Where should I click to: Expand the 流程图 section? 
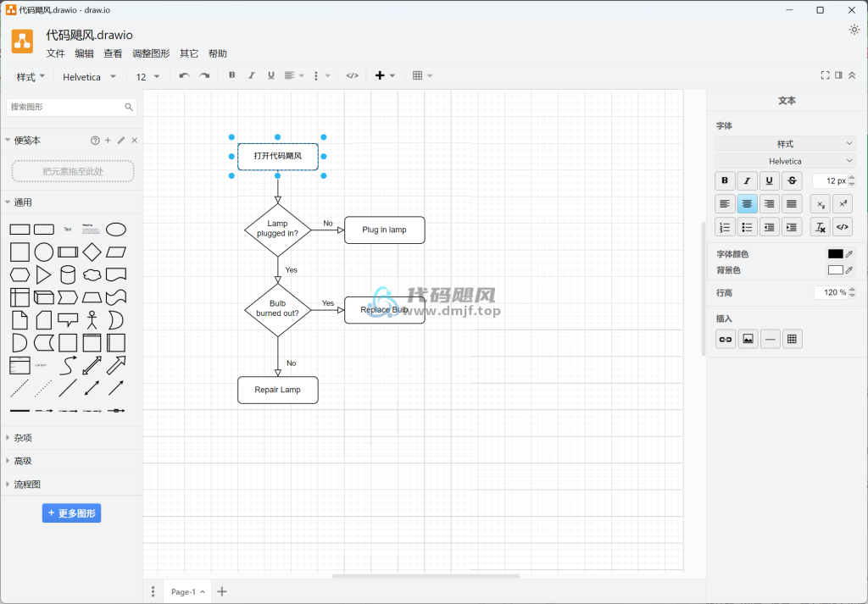click(27, 485)
